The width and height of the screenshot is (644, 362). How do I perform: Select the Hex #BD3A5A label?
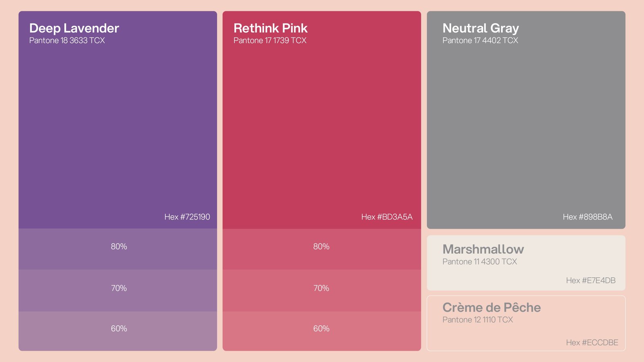click(x=387, y=217)
